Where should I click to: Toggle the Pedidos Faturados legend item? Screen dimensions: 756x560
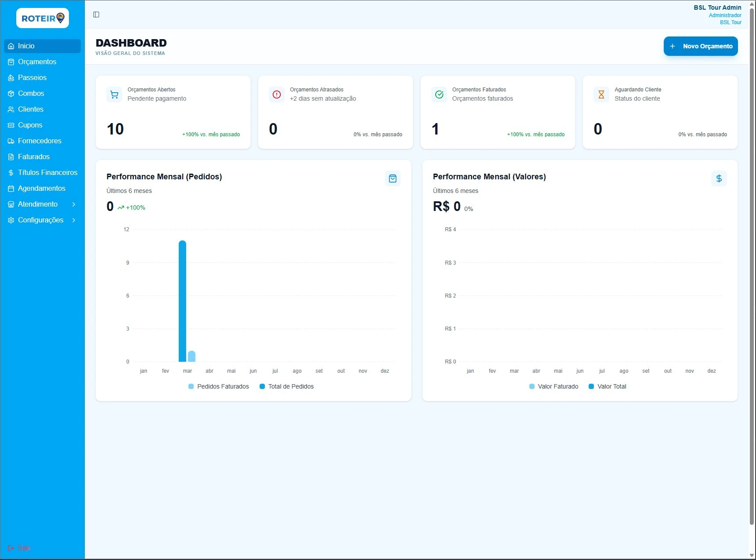pyautogui.click(x=218, y=386)
